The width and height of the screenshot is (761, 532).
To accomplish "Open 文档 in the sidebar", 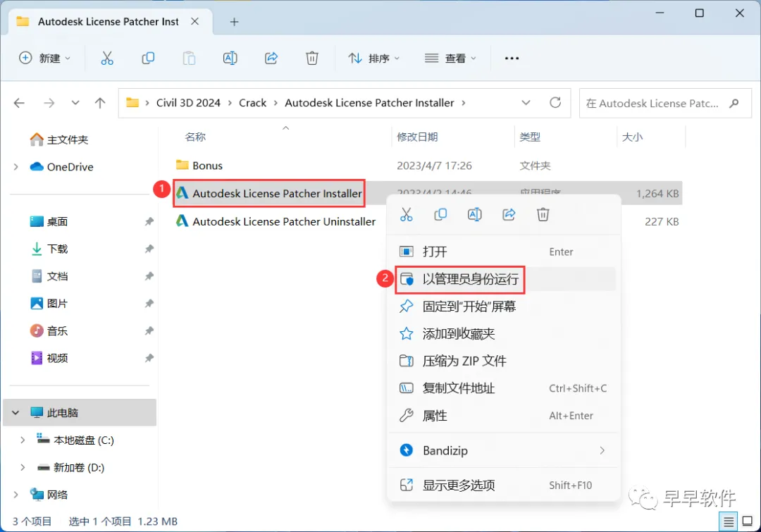I will pyautogui.click(x=57, y=276).
